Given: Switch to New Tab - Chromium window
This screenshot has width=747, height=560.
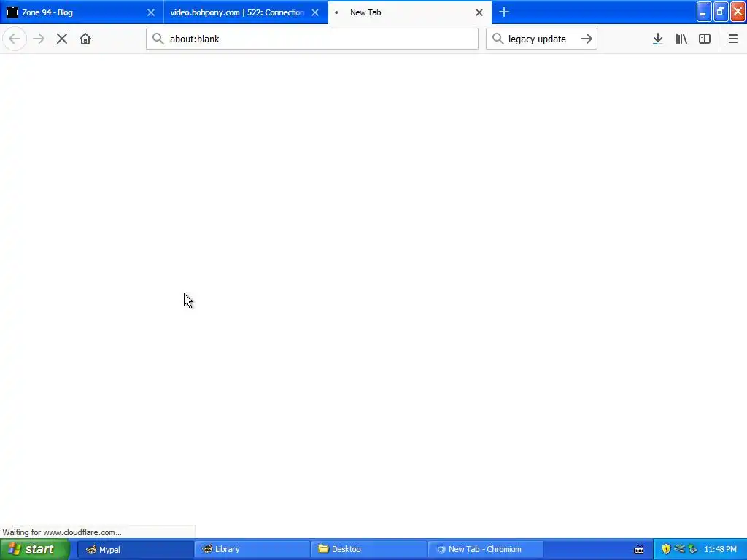Looking at the screenshot, I should pyautogui.click(x=485, y=550).
